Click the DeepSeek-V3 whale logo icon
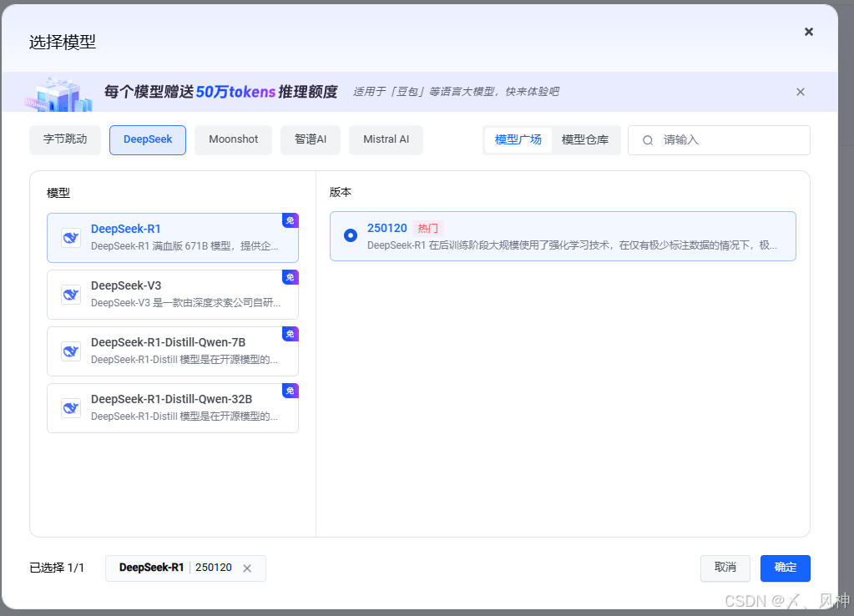 (71, 295)
